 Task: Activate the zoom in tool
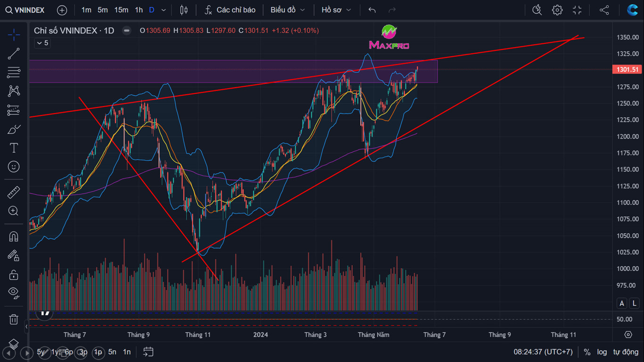tap(14, 211)
